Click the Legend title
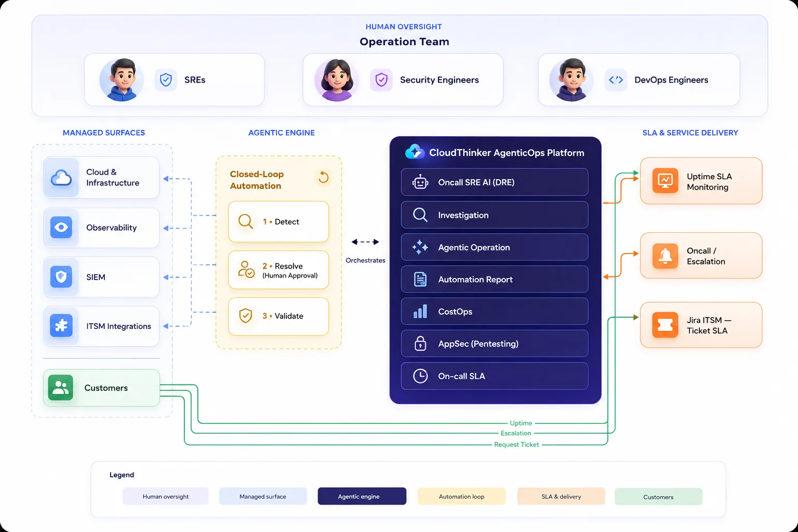The height and width of the screenshot is (532, 798). pos(122,475)
